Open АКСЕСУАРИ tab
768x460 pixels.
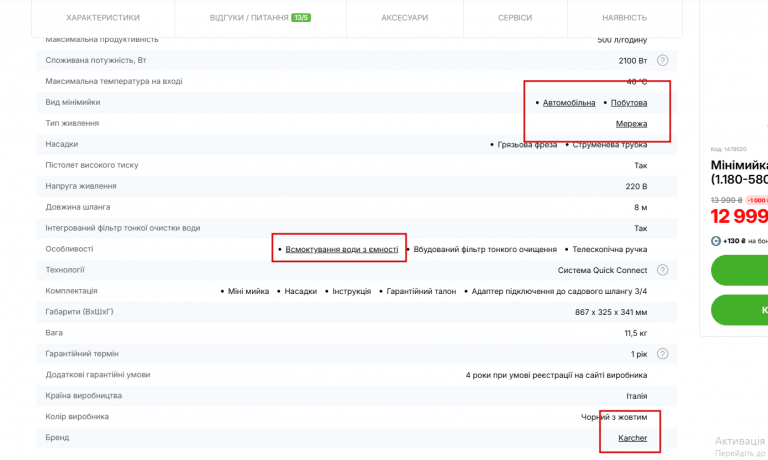405,18
